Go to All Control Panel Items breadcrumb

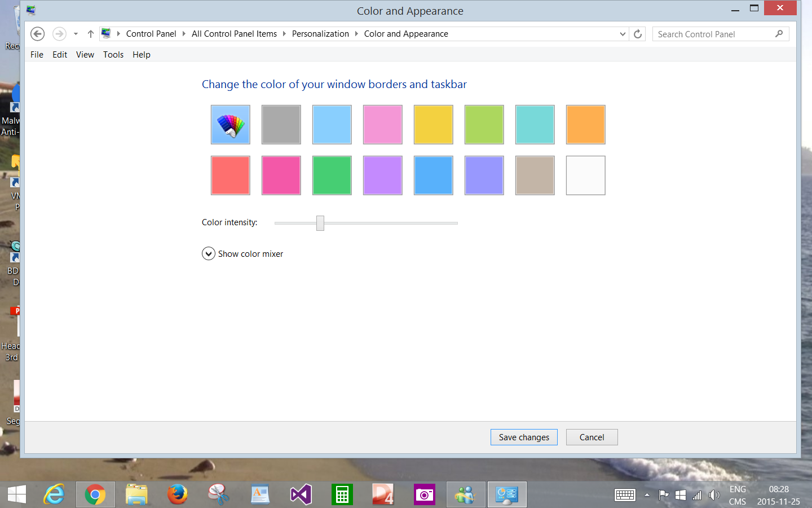[234, 34]
